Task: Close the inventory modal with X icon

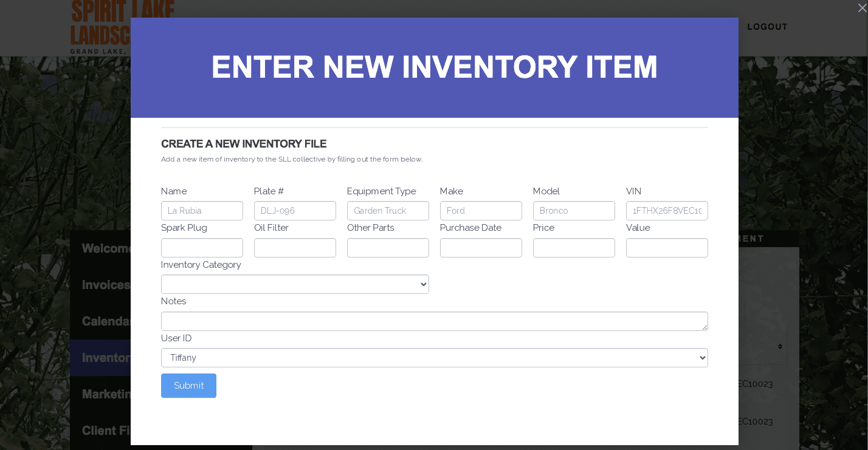Action: 861,8
